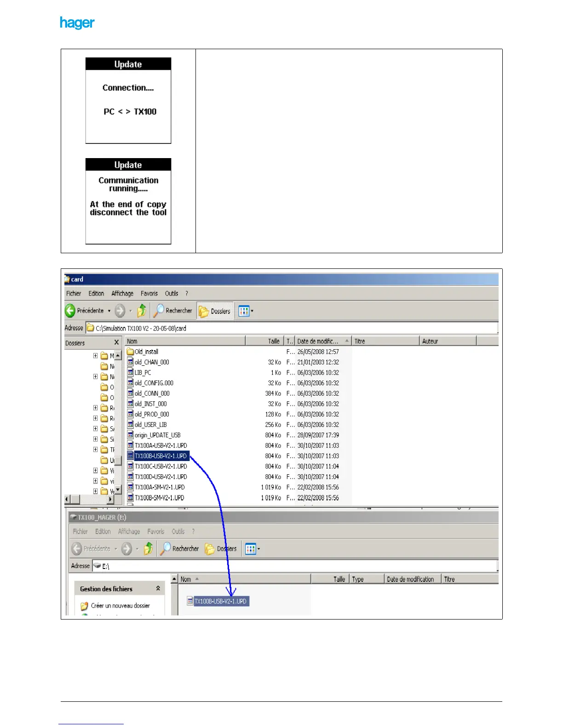Click the drive icon in the E:\ address bar
563x728 pixels.
[x=97, y=566]
